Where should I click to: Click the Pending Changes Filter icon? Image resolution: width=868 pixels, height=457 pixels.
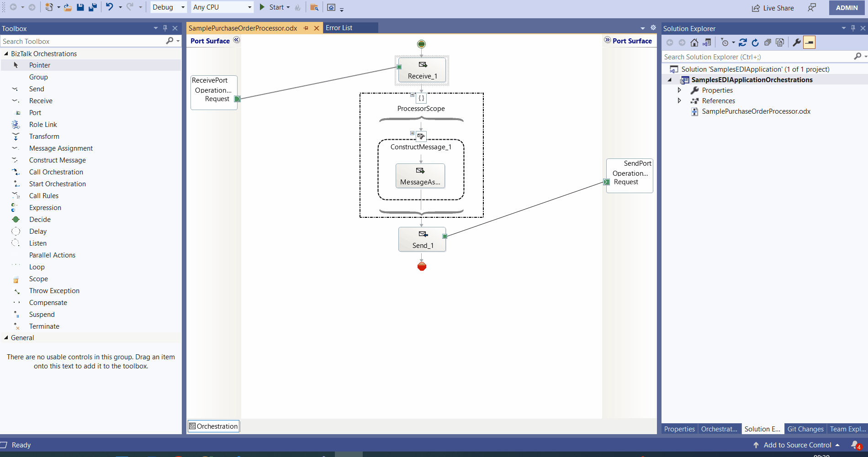[x=725, y=42]
